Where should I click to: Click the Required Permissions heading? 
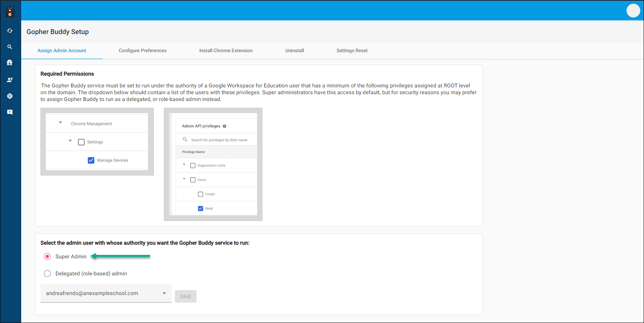point(67,74)
